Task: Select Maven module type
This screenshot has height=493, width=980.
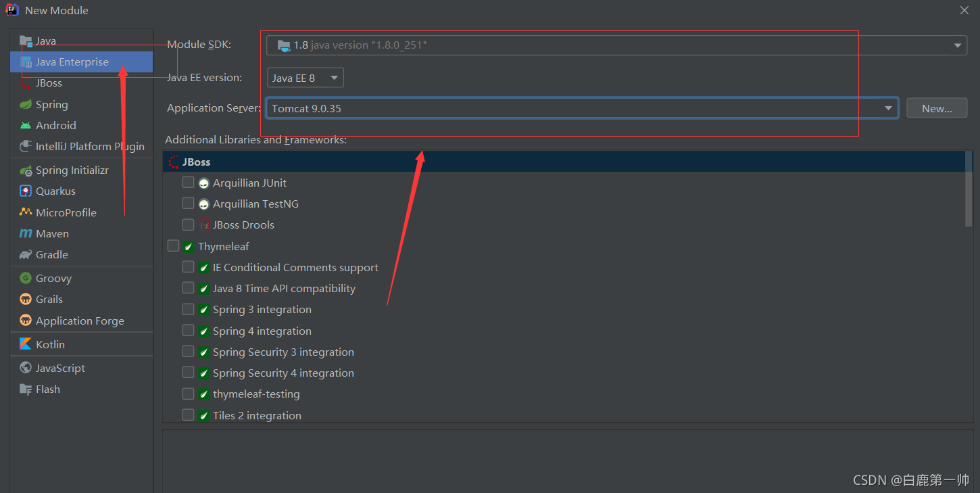Action: point(81,233)
